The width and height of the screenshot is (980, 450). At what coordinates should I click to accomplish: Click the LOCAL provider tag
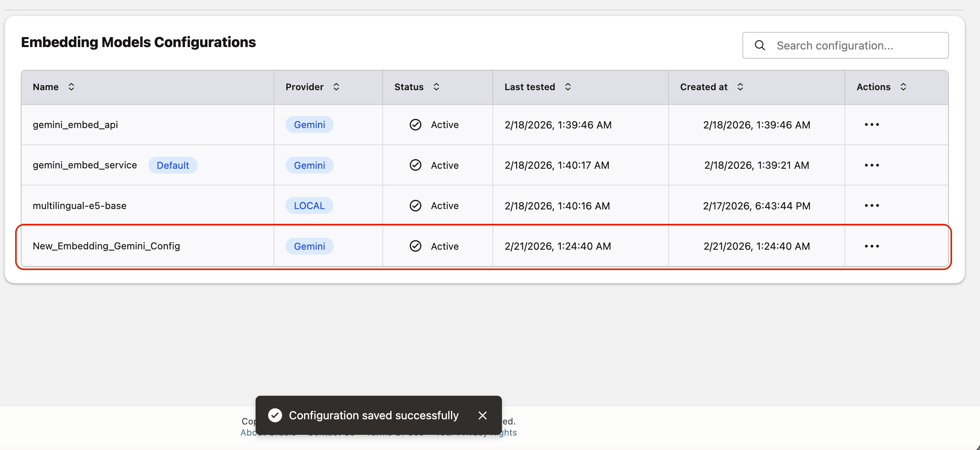[x=309, y=205]
